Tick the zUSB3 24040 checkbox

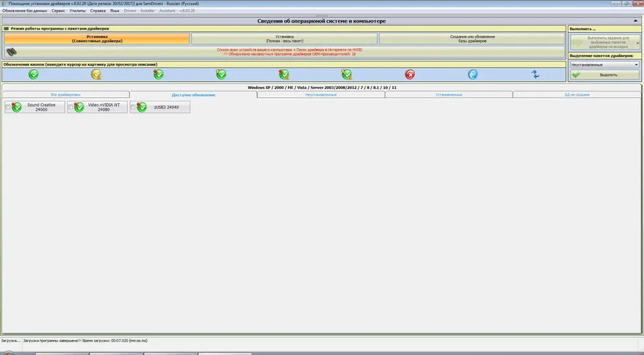pos(133,107)
